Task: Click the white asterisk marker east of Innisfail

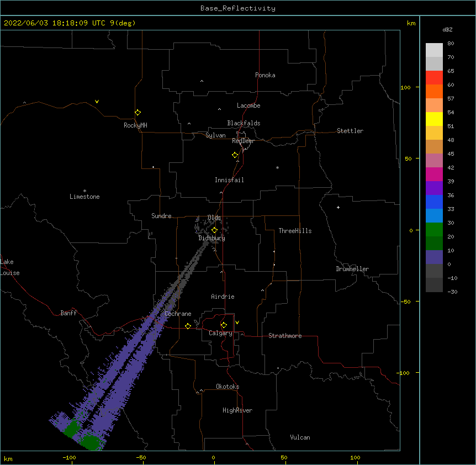Action: click(277, 167)
